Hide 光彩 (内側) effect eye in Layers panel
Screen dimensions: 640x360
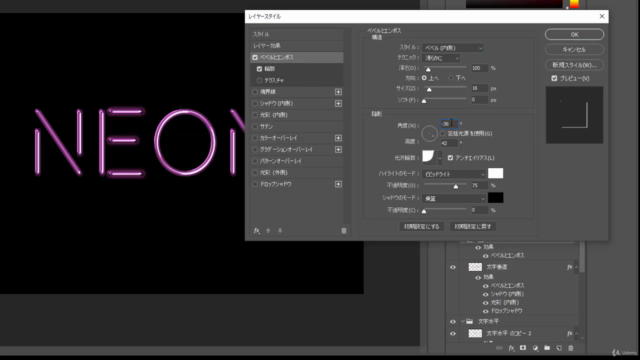point(486,303)
